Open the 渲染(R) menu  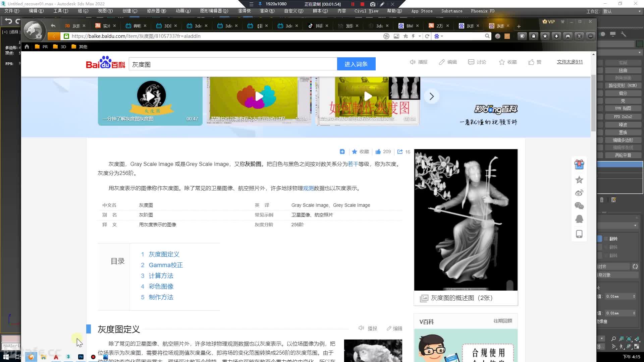click(x=267, y=11)
